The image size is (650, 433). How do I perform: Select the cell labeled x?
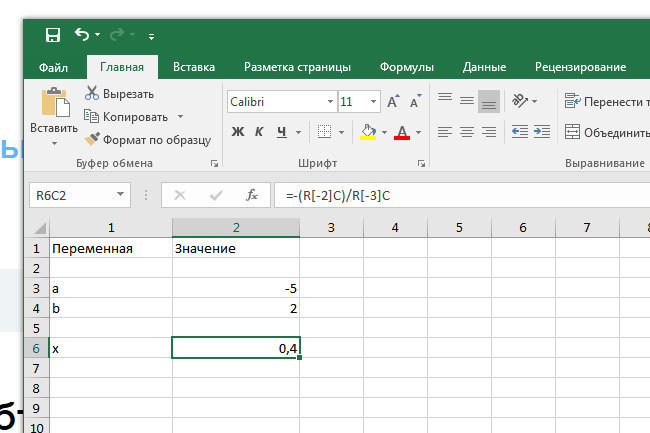tap(111, 348)
